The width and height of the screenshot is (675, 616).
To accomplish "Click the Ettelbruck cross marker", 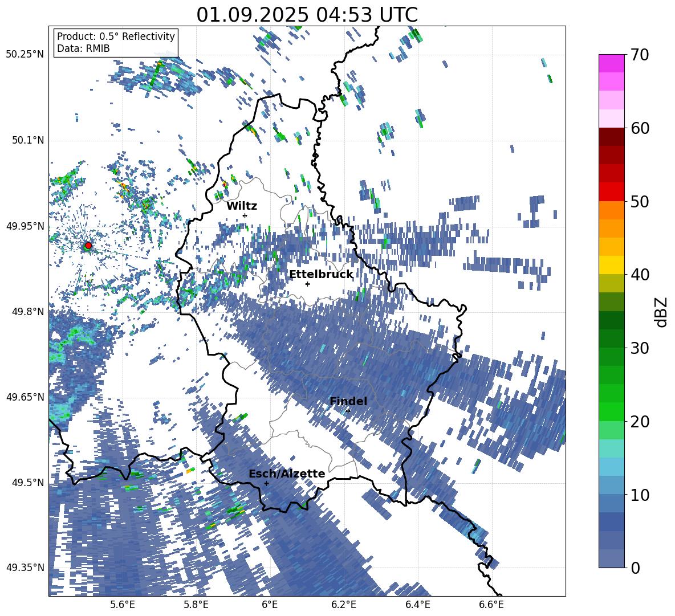I will (x=307, y=284).
